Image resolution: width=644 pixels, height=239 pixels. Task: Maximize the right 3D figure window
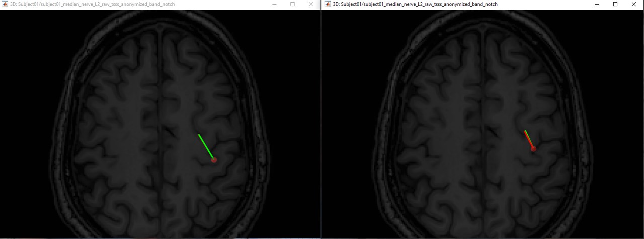(x=615, y=4)
